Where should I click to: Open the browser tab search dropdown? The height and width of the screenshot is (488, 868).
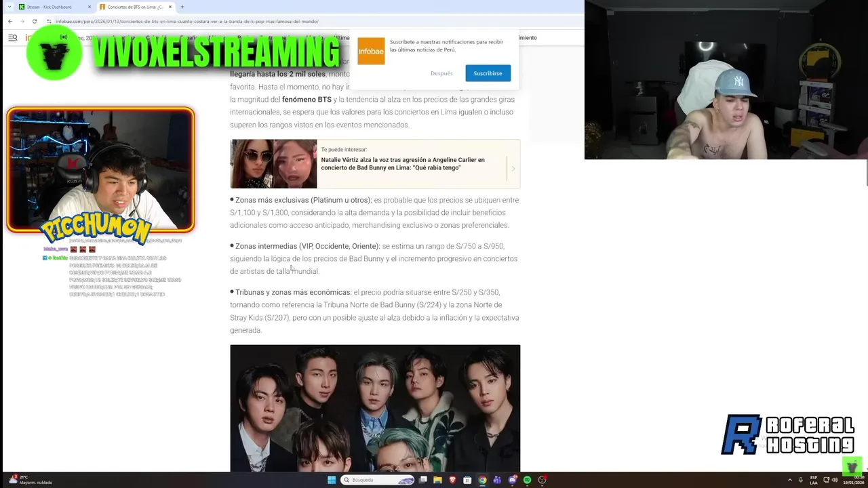click(8, 7)
